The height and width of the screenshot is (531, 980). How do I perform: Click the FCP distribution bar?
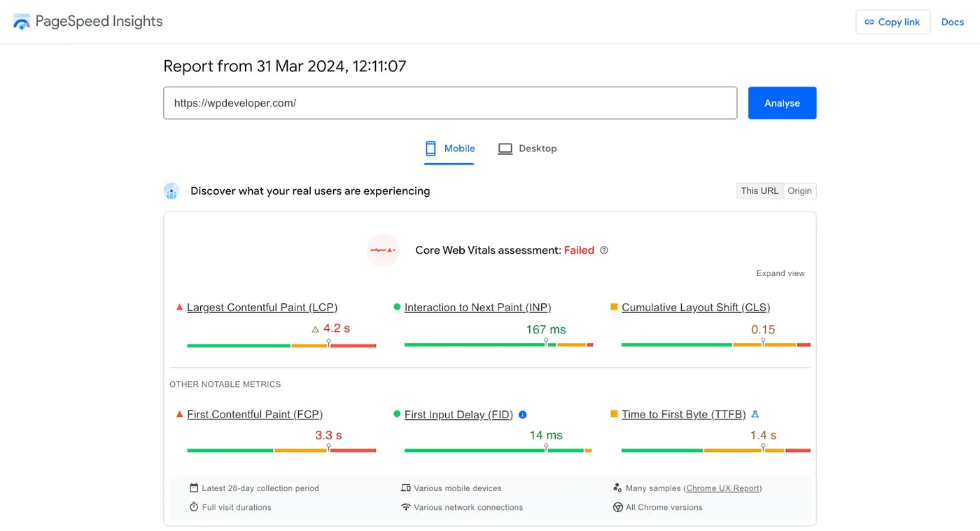click(281, 450)
